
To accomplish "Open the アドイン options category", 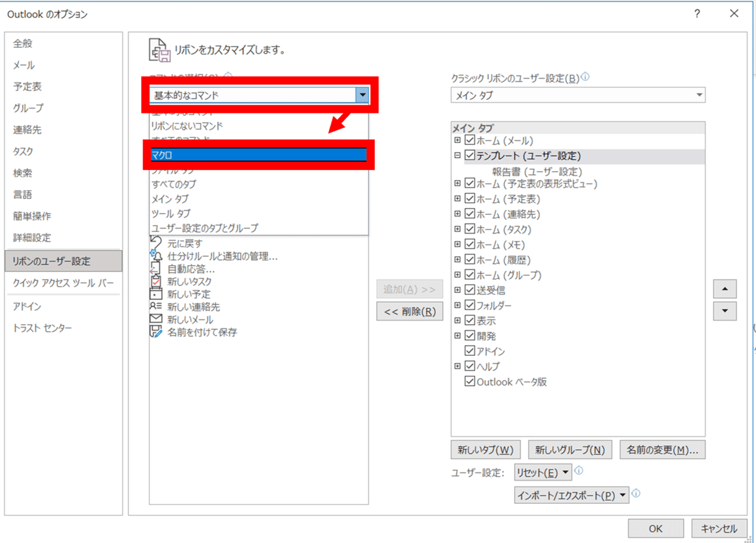I will pos(63,306).
